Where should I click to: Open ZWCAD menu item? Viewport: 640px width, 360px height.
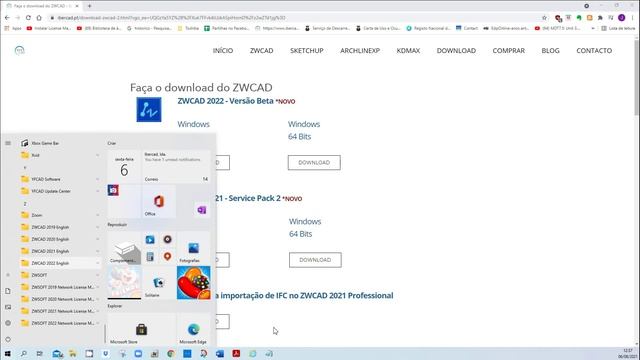[262, 51]
